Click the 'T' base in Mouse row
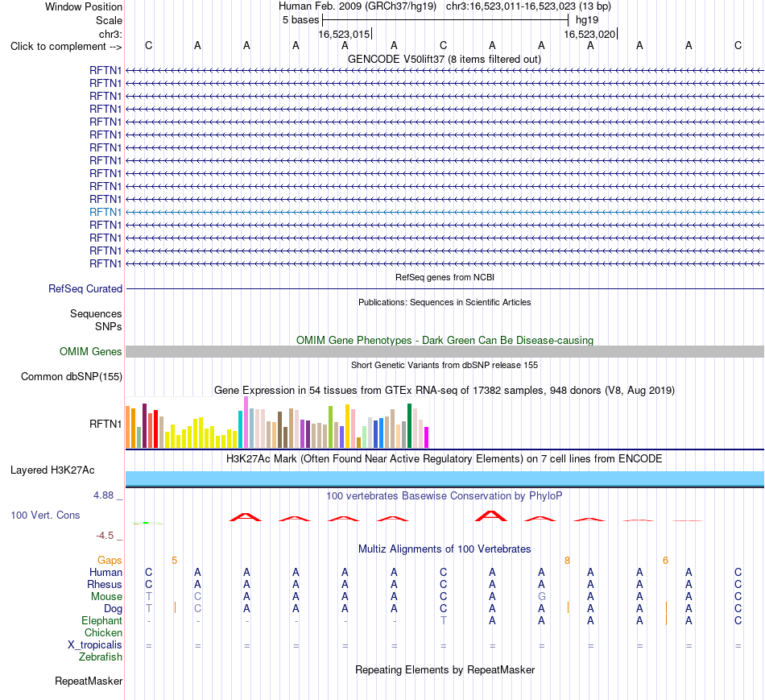Image resolution: width=765 pixels, height=700 pixels. [x=149, y=597]
